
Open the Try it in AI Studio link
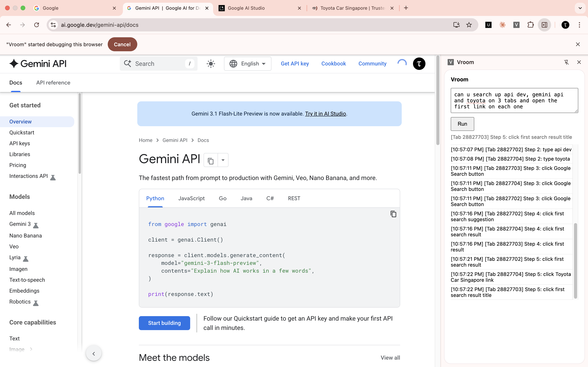coord(325,113)
